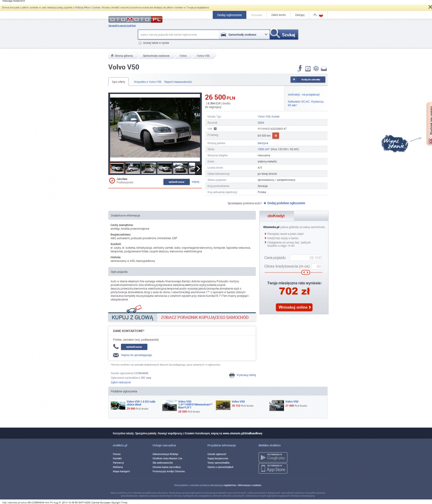Click the main Volvo V50 photo
The image size is (432, 504).
tap(155, 127)
